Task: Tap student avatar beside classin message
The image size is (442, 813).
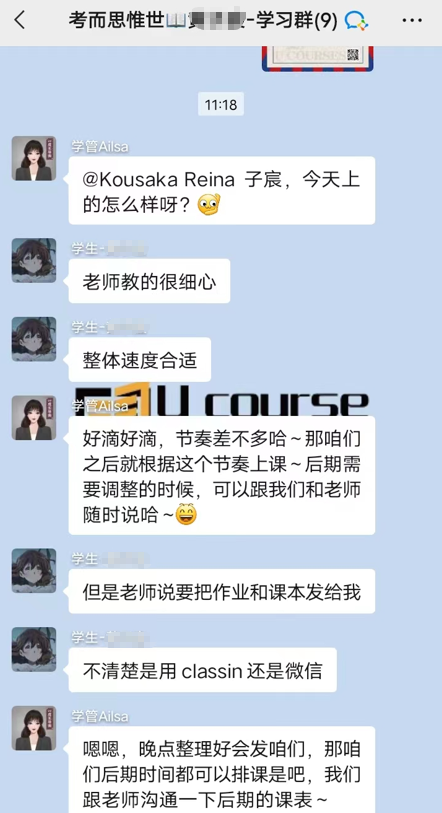Action: (x=34, y=650)
